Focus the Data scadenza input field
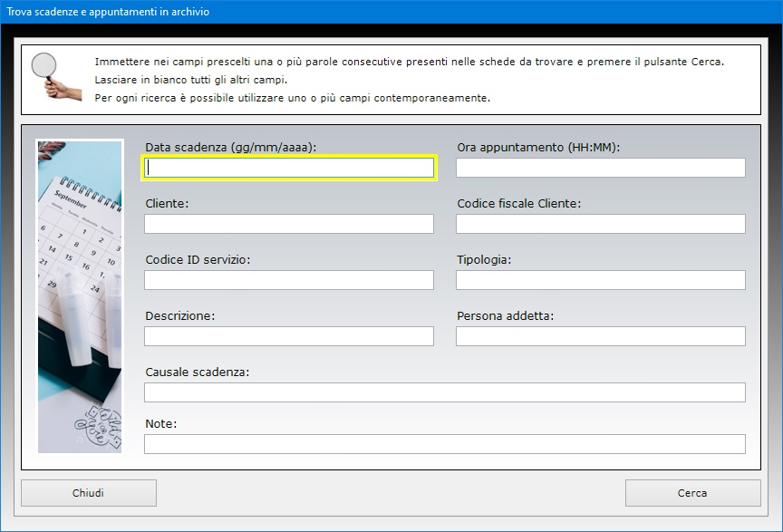 (289, 168)
